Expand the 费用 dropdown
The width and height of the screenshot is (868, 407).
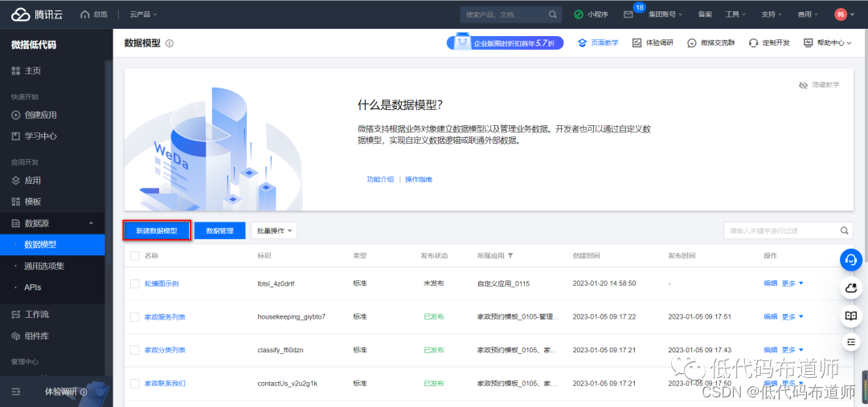pos(809,14)
